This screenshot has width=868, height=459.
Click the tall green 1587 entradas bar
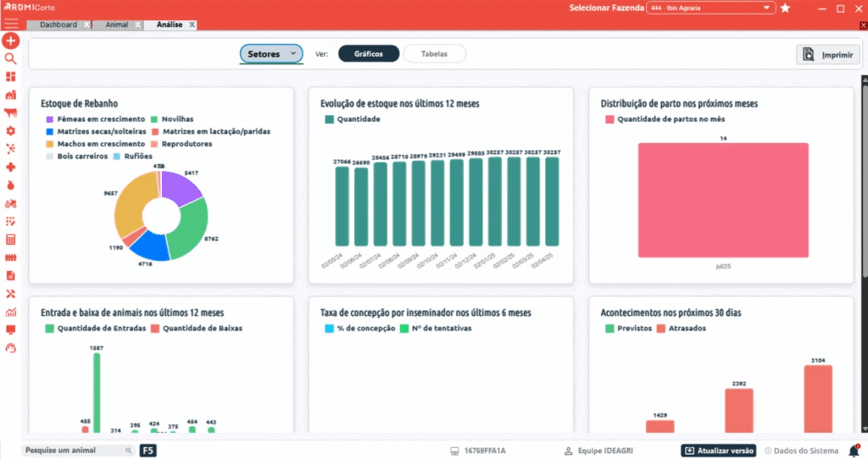[x=97, y=393]
